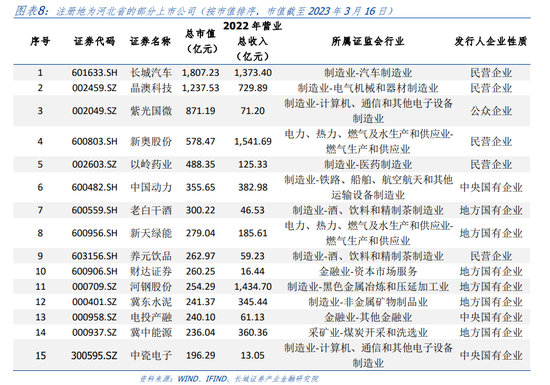Screen dimensions: 550x385
Task: Select the company name 河钢股份
Action: (151, 286)
